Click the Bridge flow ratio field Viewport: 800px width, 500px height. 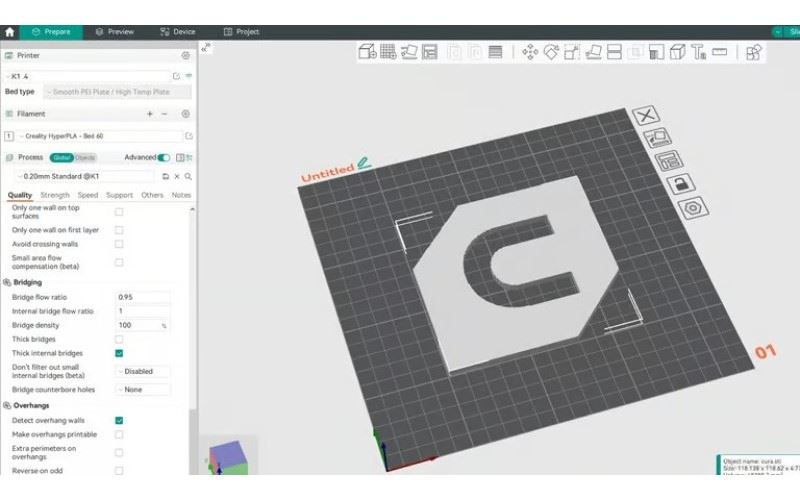coord(143,297)
